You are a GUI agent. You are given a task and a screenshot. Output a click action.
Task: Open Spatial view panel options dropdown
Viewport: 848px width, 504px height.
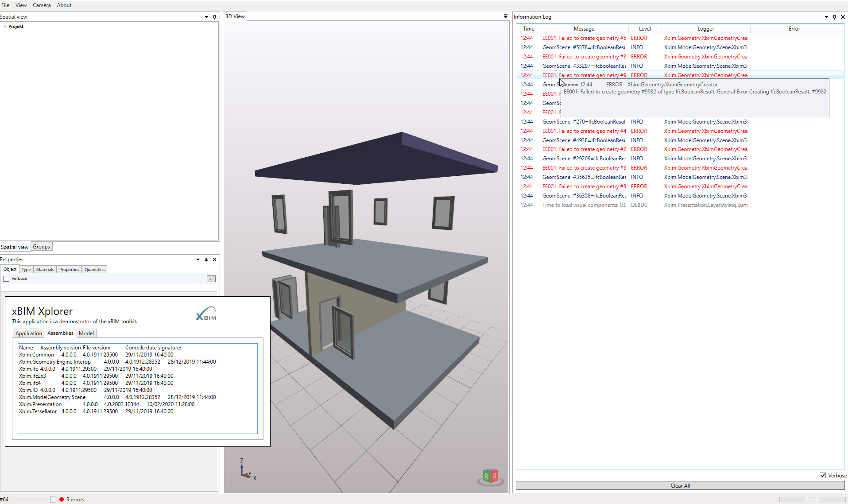point(206,17)
